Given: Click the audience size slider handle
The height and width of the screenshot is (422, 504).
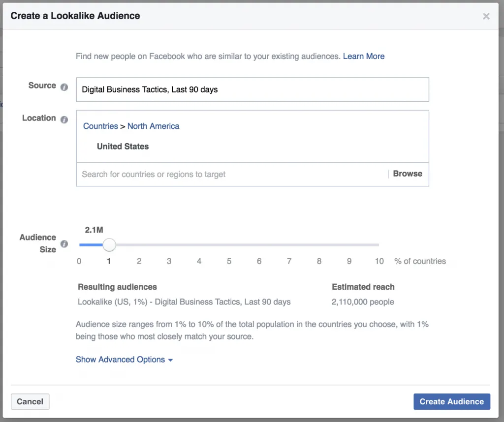Looking at the screenshot, I should [109, 244].
